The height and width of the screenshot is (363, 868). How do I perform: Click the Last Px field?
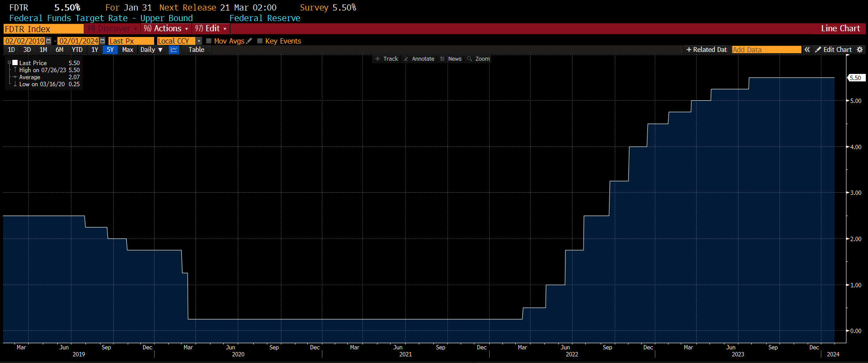tap(131, 41)
